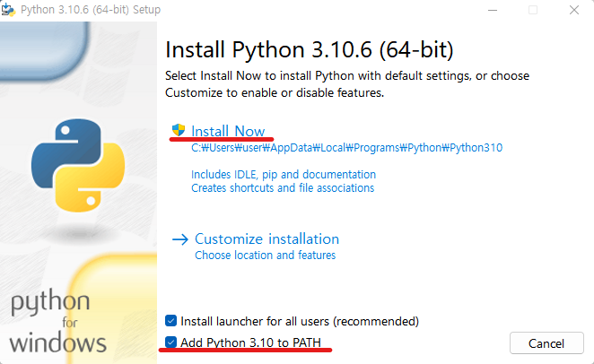Click 'Choose location and features' text
Image resolution: width=594 pixels, height=364 pixels.
(266, 255)
